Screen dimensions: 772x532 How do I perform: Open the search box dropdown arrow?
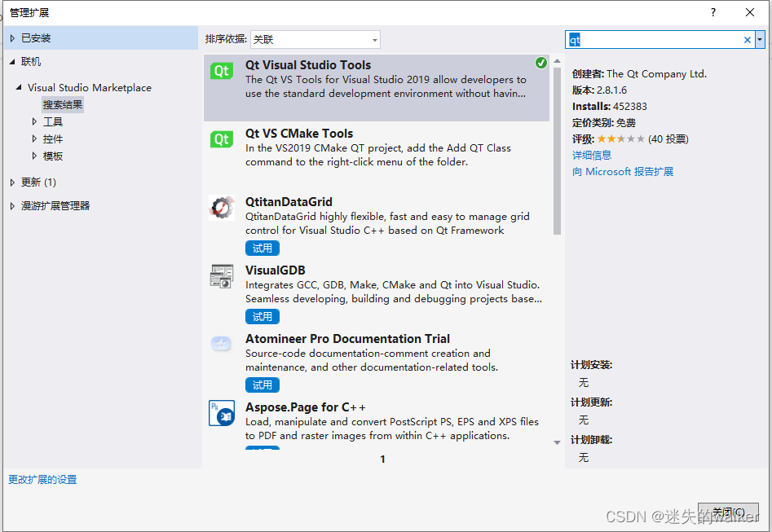click(x=760, y=39)
